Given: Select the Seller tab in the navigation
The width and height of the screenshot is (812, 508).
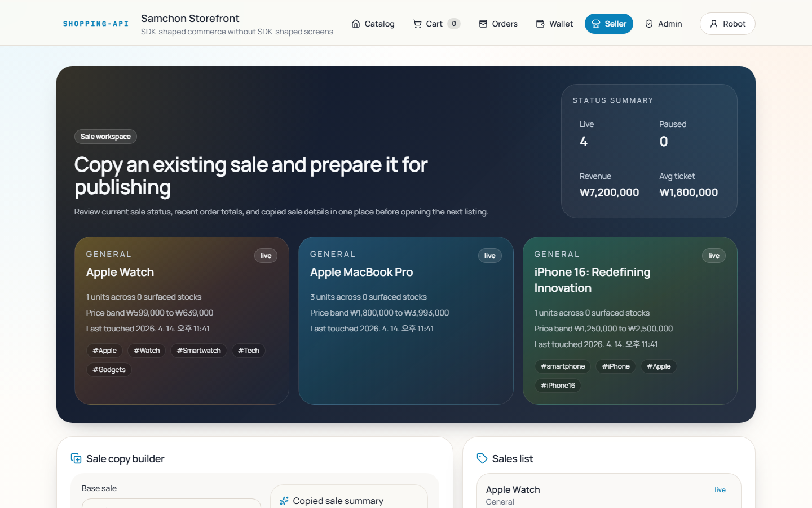Looking at the screenshot, I should point(609,24).
